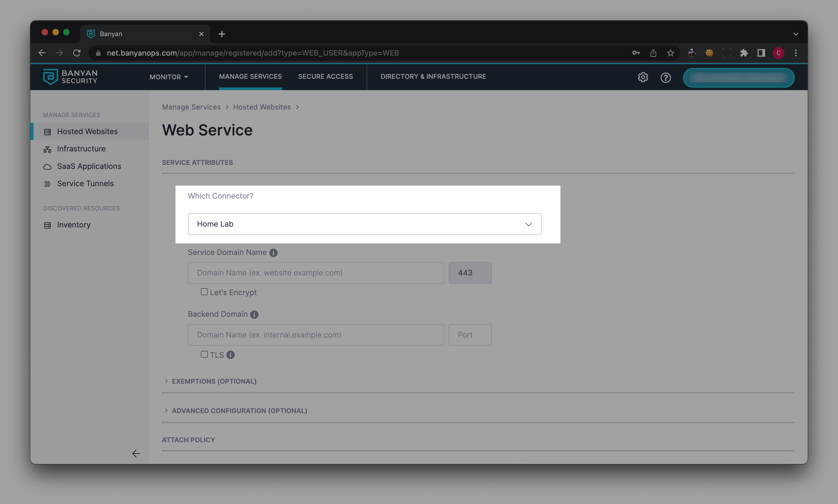
Task: Click the settings gear icon in header
Action: tap(643, 77)
